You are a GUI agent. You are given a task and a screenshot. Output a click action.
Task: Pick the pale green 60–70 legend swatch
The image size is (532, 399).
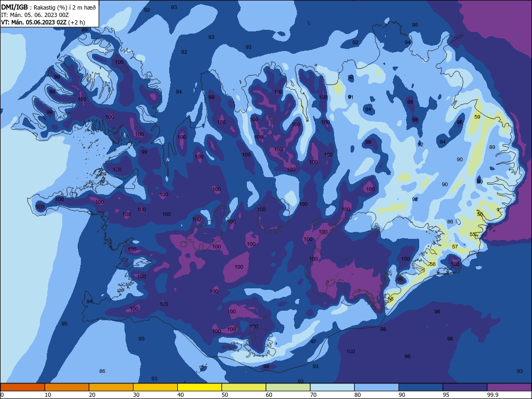[x=288, y=387]
